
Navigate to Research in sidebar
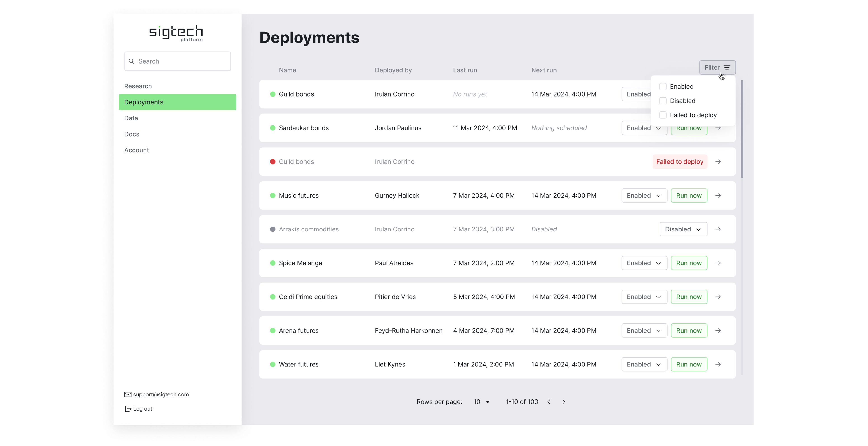coord(138,86)
